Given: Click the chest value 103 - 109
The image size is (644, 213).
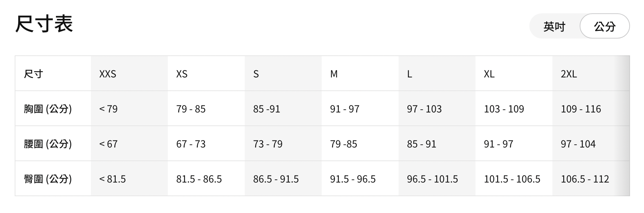Looking at the screenshot, I should tap(504, 109).
